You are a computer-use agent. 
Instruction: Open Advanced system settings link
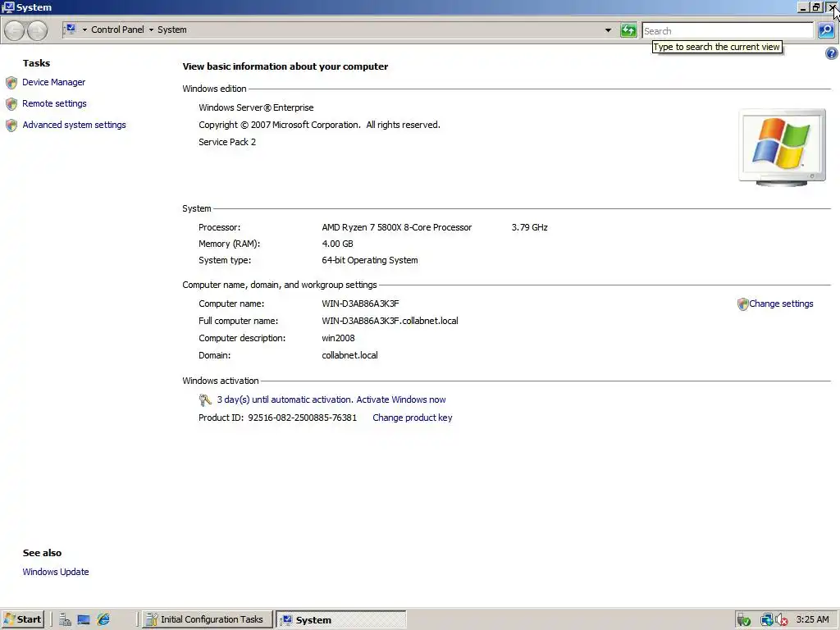(x=74, y=125)
